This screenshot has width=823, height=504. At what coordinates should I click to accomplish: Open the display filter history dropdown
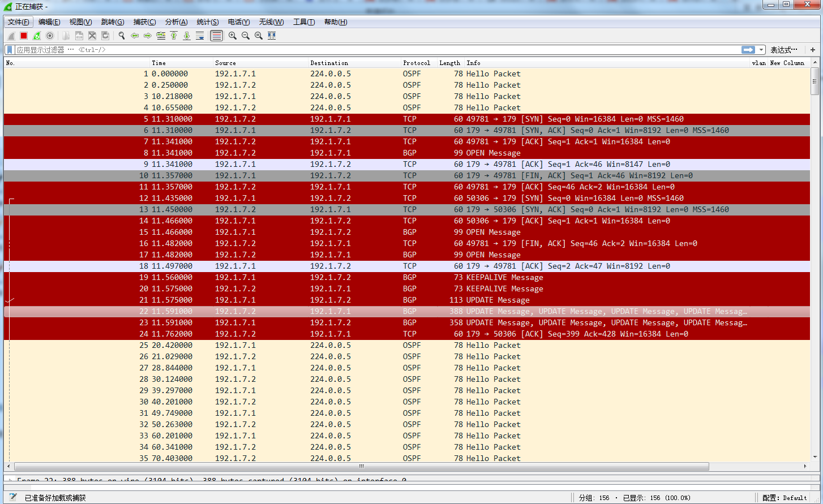761,50
